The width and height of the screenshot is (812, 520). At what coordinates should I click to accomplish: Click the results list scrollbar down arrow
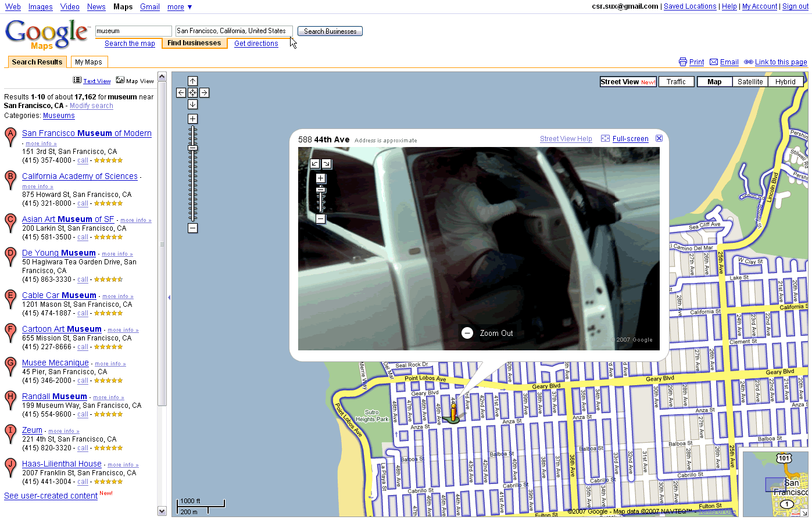click(x=162, y=511)
